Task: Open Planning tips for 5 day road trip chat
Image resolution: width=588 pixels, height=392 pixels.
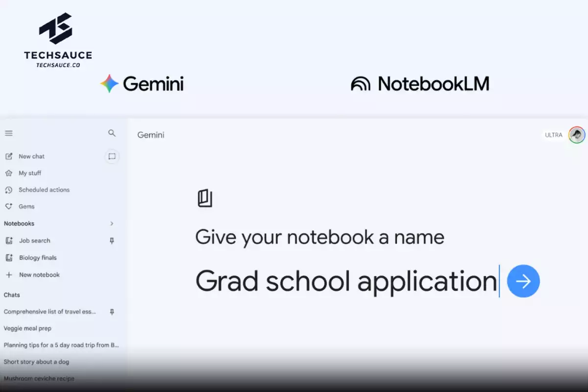Action: [x=61, y=345]
